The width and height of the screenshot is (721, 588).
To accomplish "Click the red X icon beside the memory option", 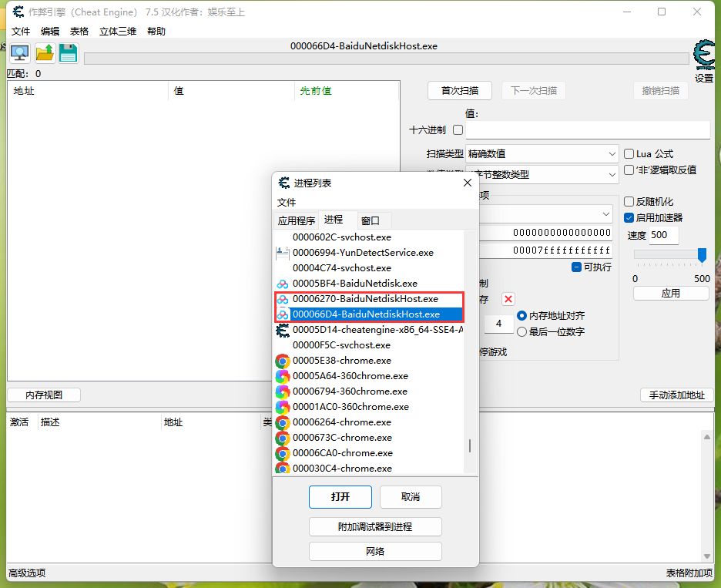I will (x=508, y=299).
